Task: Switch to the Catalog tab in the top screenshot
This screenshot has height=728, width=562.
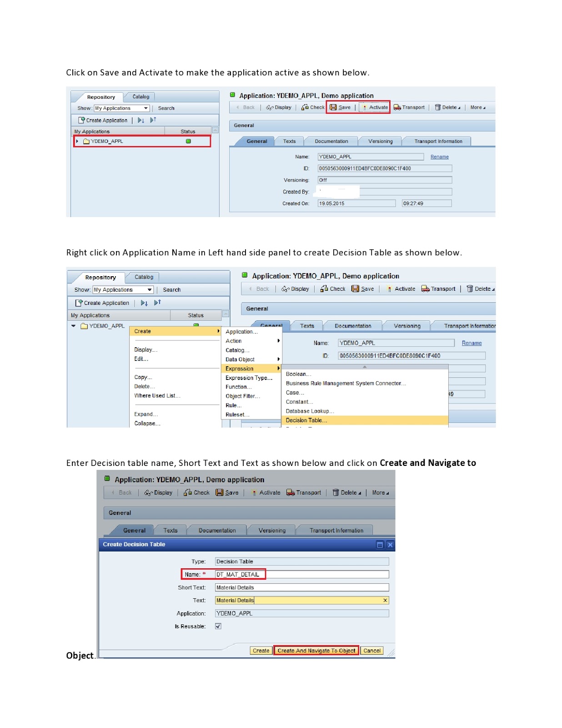Action: coord(141,96)
